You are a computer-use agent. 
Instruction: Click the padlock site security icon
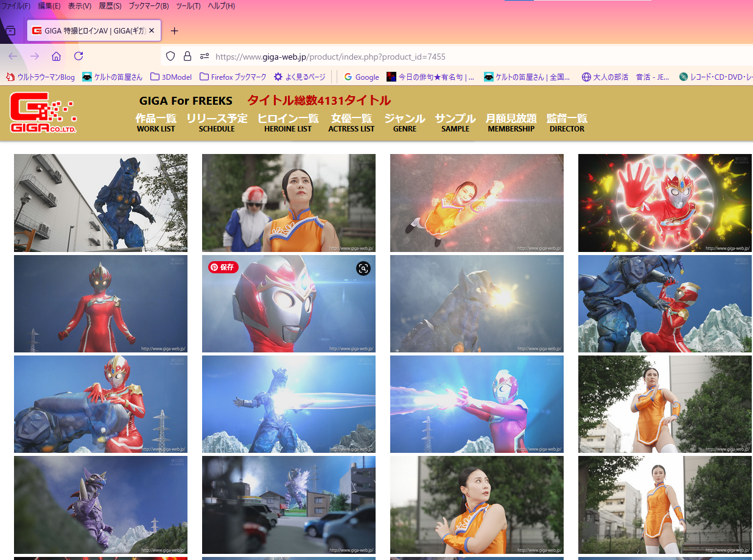click(x=187, y=57)
